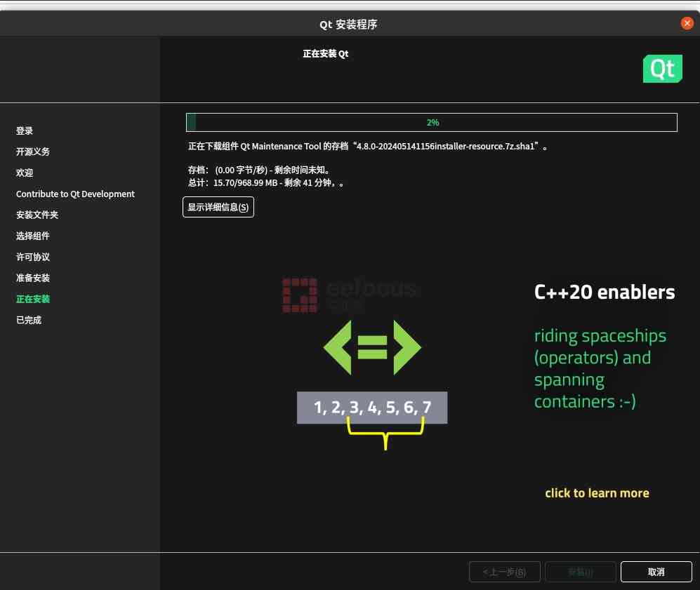Viewport: 700px width, 590px height.
Task: Click the orange close icon on the title bar
Action: click(687, 23)
